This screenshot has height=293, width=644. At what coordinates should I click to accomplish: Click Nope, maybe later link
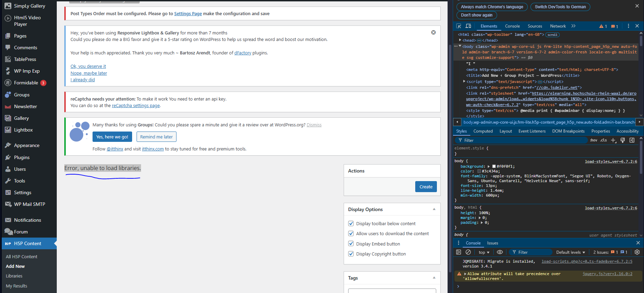pyautogui.click(x=89, y=73)
